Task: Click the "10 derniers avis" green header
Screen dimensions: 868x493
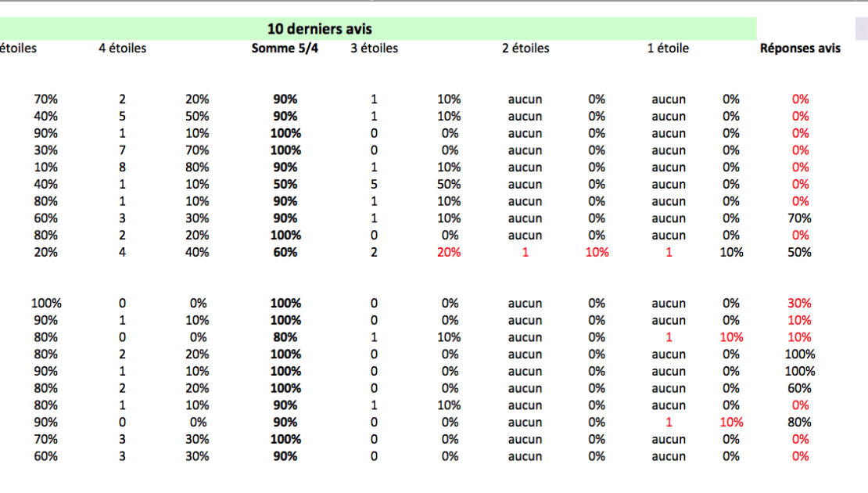Action: (319, 29)
